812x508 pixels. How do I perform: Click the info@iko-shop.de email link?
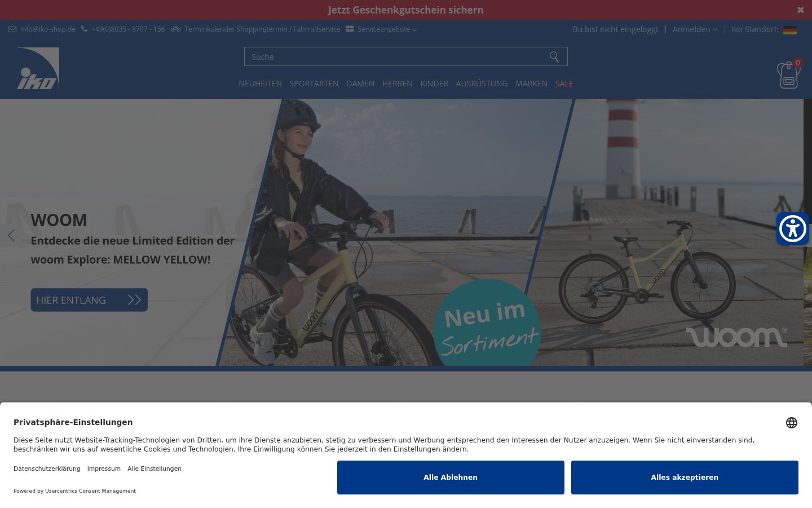48,29
